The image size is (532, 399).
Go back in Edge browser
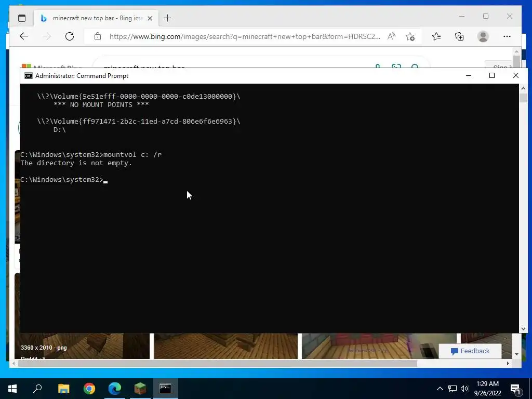(24, 36)
